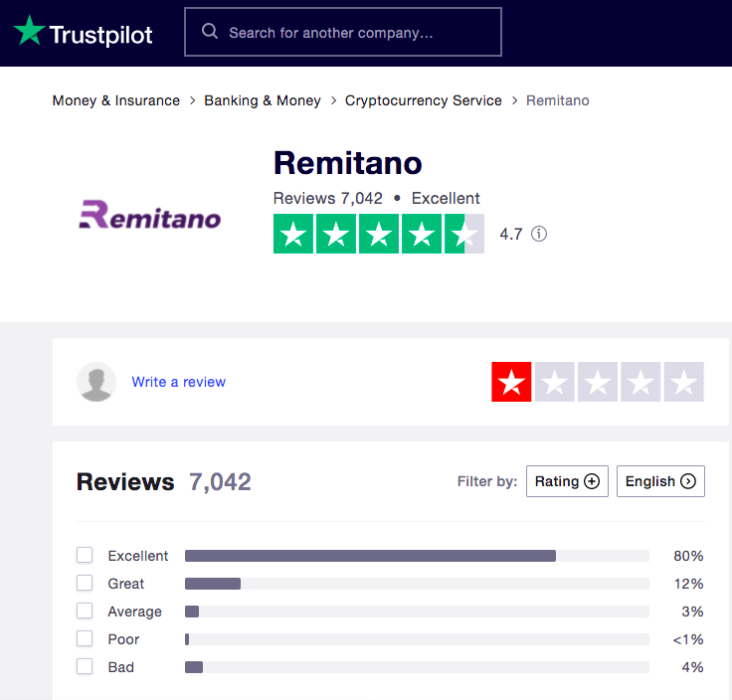Select the fifth star in review rating
The width and height of the screenshot is (732, 700).
[x=684, y=382]
